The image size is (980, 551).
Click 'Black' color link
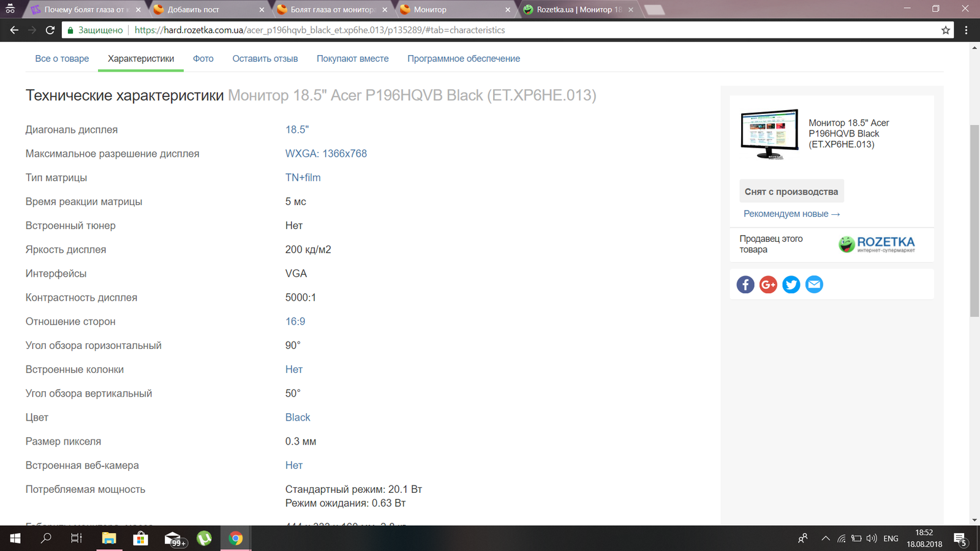298,418
